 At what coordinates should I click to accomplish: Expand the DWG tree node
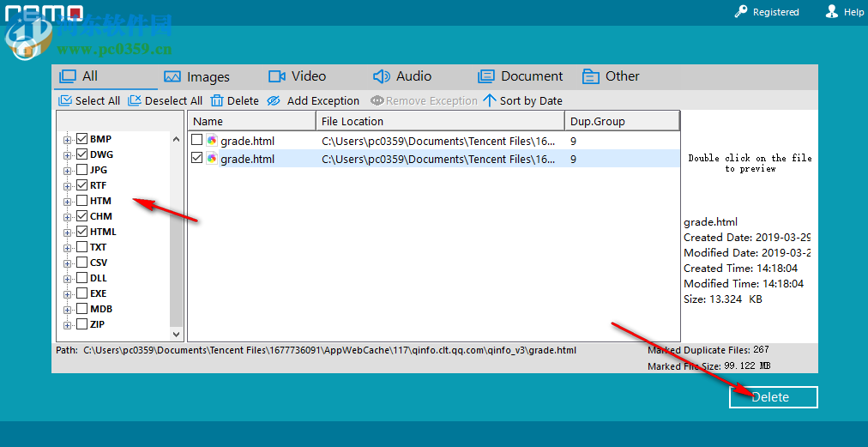click(x=68, y=155)
